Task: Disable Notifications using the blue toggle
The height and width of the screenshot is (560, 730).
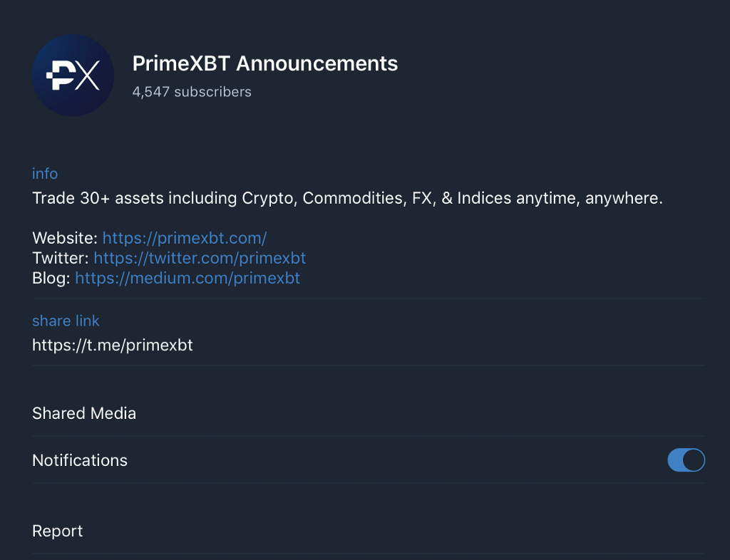Action: [686, 460]
